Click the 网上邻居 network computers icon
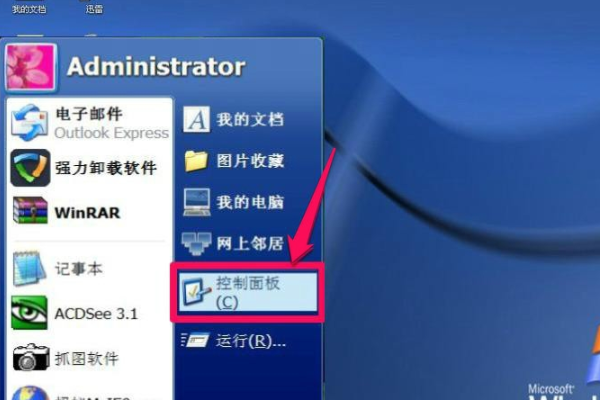600x400 pixels. point(196,243)
